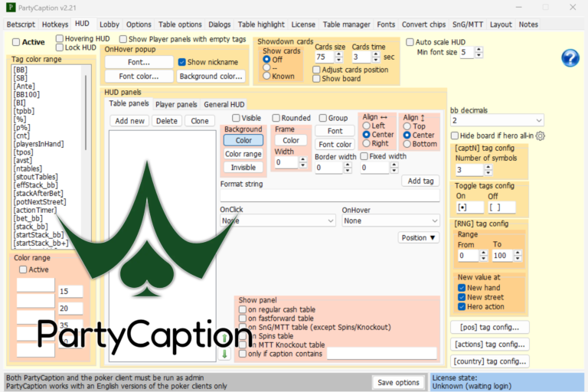588x392 pixels.
Task: Open the blue question mark help icon
Action: [570, 58]
